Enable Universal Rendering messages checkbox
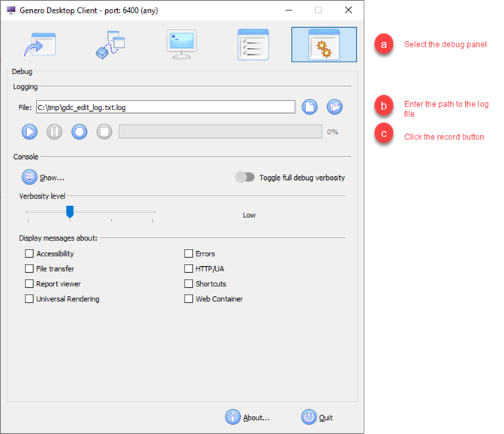The image size is (504, 434). coord(29,299)
